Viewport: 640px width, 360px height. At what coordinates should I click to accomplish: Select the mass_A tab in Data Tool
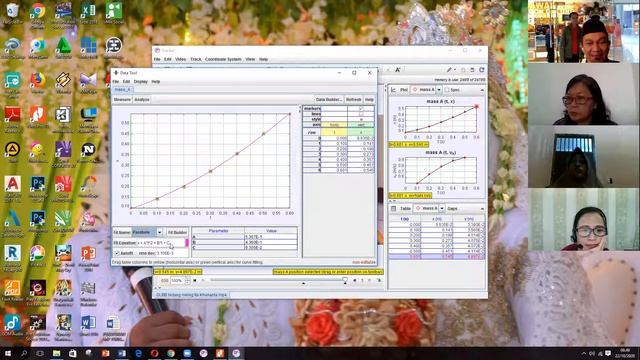point(122,89)
